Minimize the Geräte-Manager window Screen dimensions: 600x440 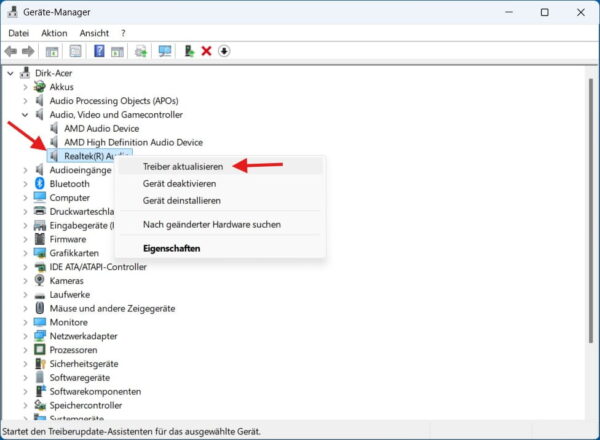coord(509,12)
